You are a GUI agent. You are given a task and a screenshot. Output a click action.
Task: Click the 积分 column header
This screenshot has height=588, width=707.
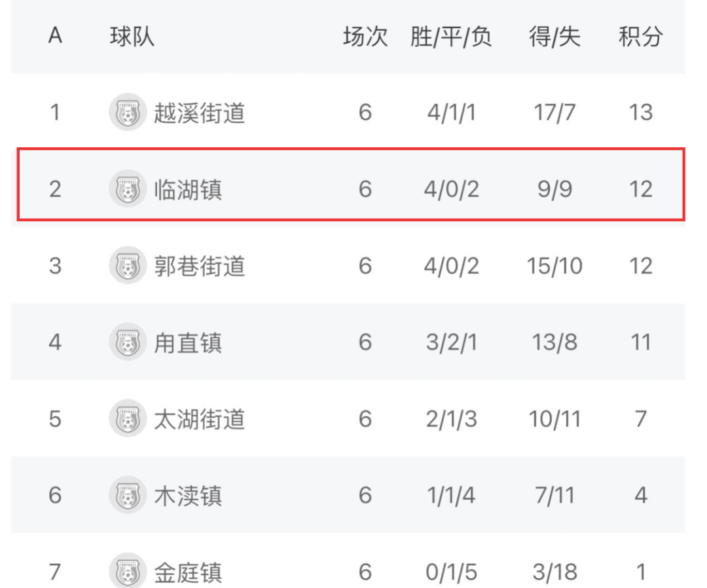pyautogui.click(x=640, y=37)
